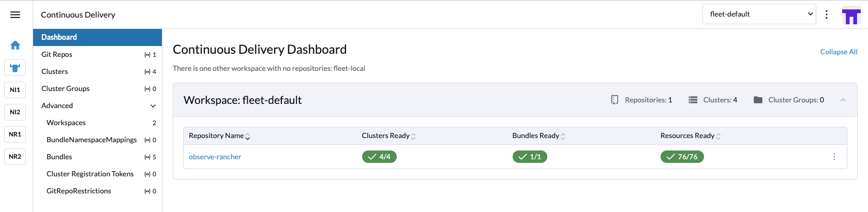The image size is (868, 212).
Task: Open the Continuous Delivery fleet icon
Action: (15, 67)
